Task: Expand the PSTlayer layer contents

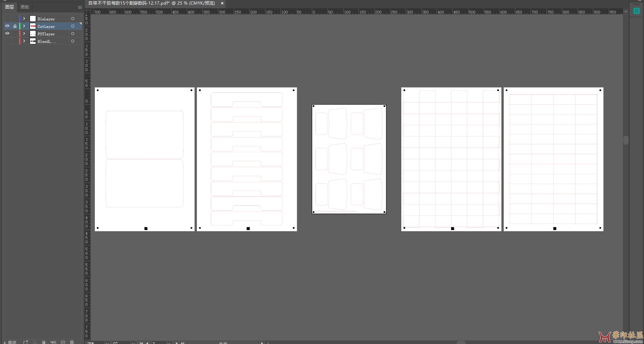Action: (x=24, y=34)
